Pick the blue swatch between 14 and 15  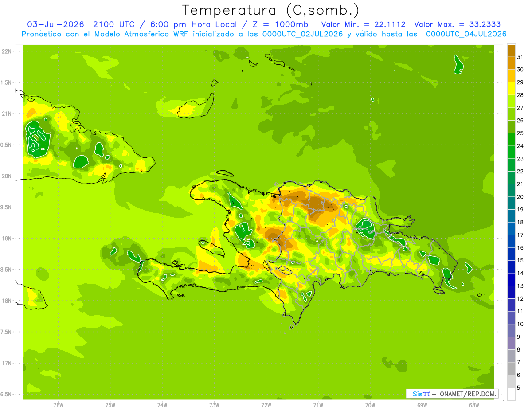pos(511,266)
